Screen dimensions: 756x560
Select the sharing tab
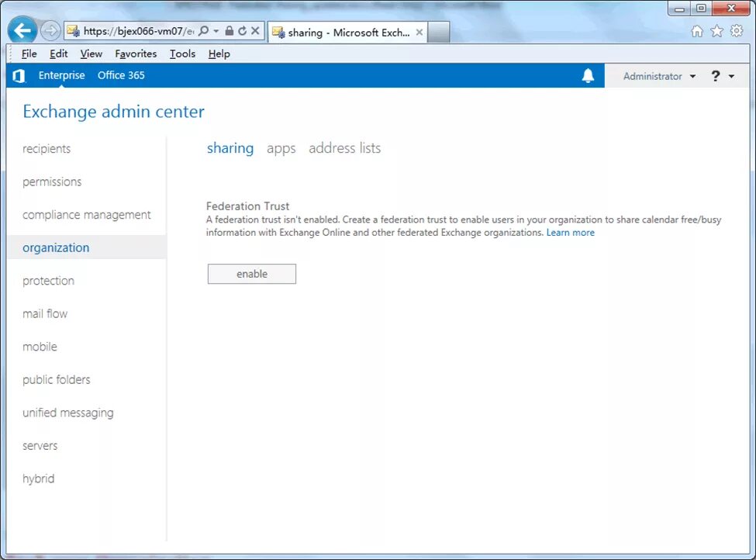[x=230, y=148]
